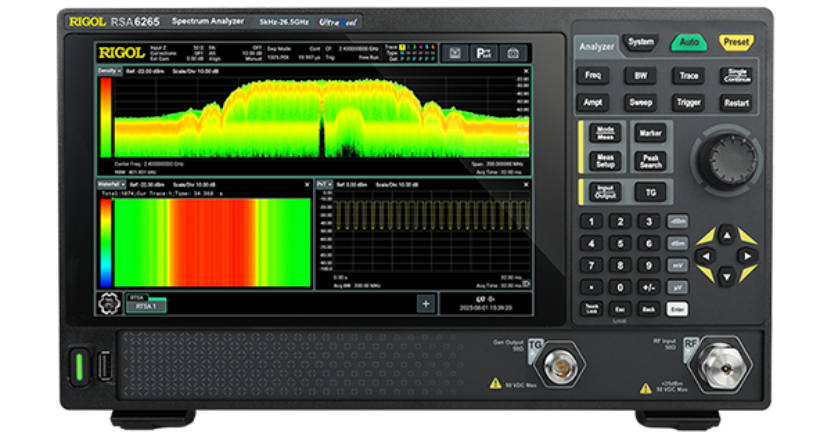The image size is (831, 444).
Task: Push the green power button
Action: click(80, 365)
